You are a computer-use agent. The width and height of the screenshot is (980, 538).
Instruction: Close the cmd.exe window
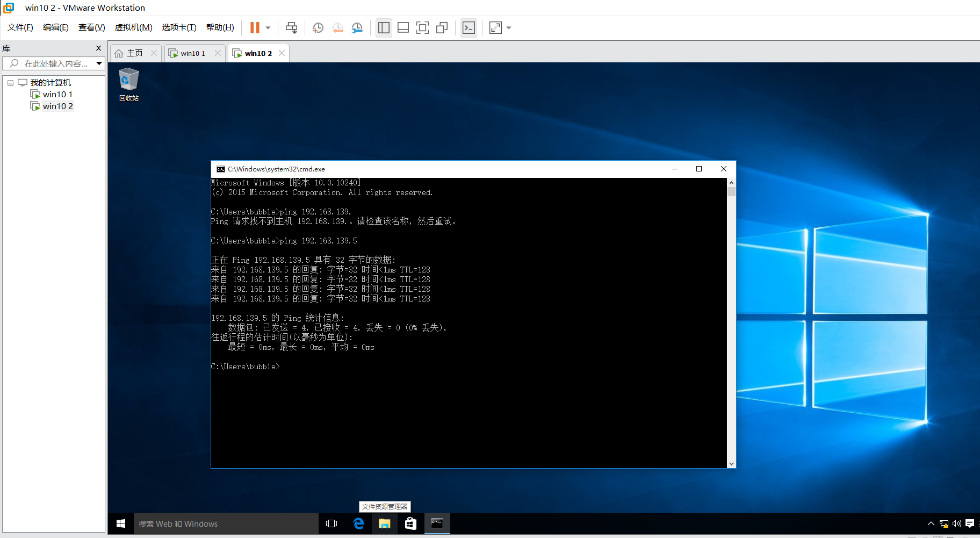[724, 169]
